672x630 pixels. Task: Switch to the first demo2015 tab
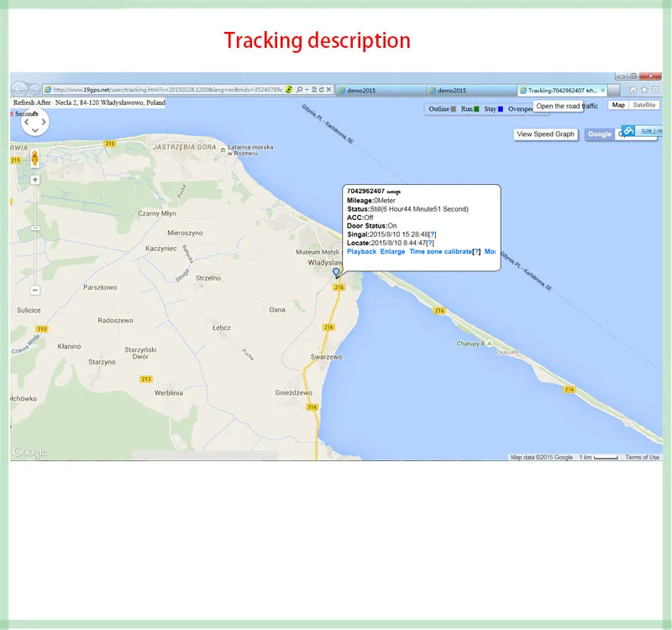pyautogui.click(x=381, y=91)
